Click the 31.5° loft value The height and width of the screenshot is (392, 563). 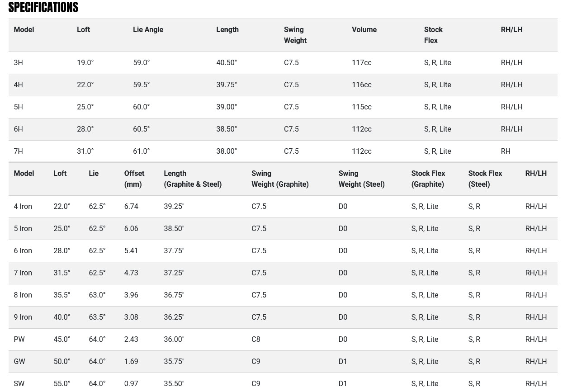click(62, 273)
